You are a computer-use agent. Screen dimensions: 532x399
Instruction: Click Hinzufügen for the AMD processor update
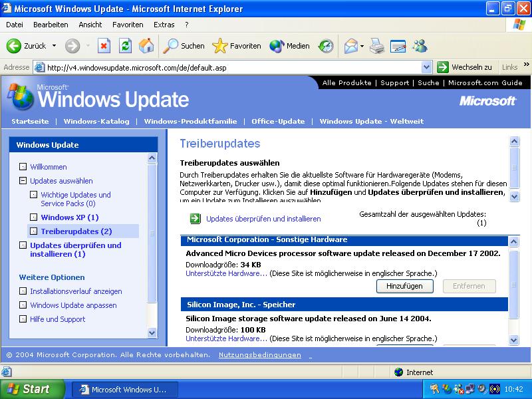[404, 286]
